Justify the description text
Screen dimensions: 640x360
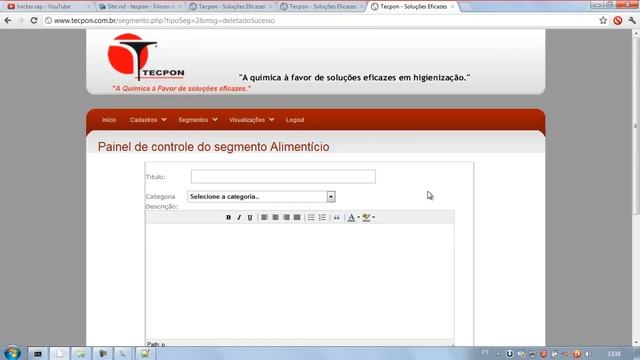coord(297,218)
